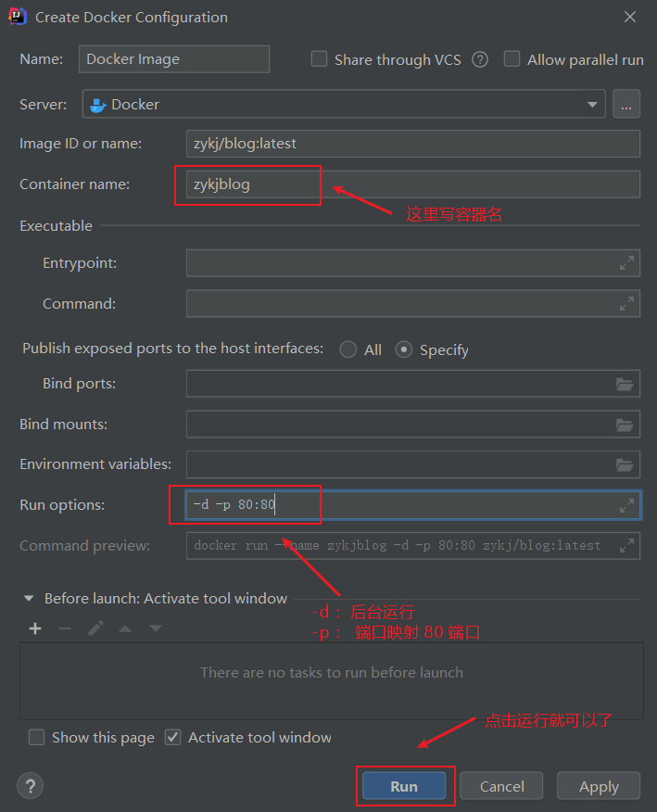Open the Environment variables browse icon
Viewport: 657px width, 812px height.
tap(625, 465)
